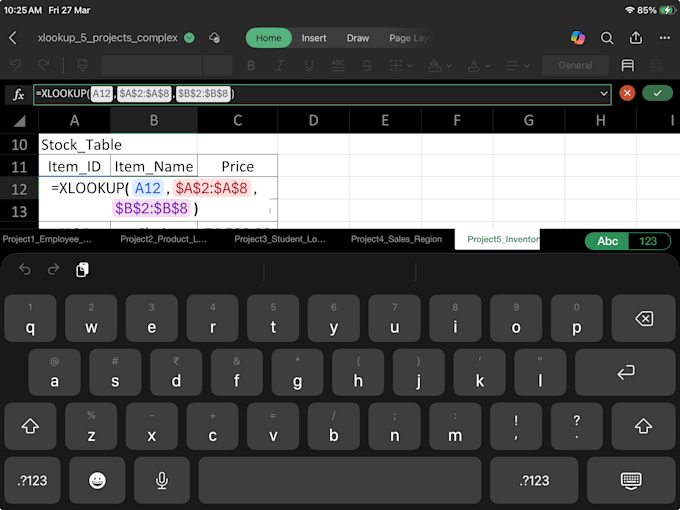Image resolution: width=680 pixels, height=510 pixels.
Task: Select the Project5_Inventory sheet tab
Action: point(497,239)
